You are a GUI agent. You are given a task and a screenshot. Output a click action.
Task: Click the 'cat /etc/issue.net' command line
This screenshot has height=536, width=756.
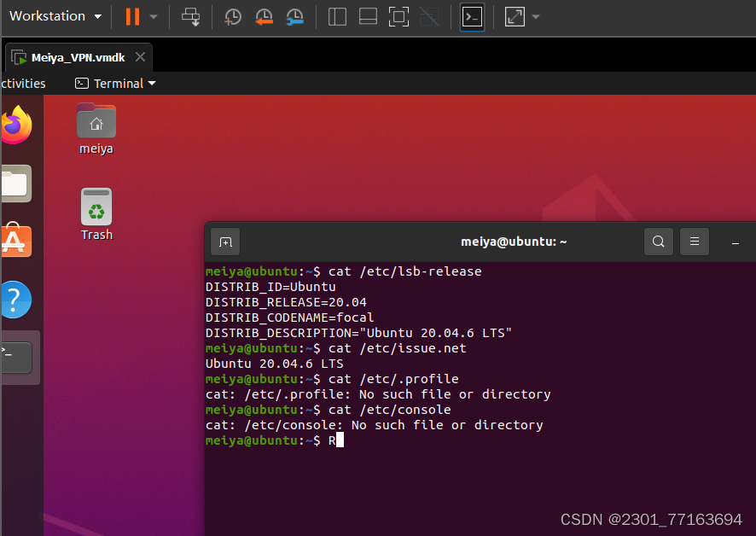[x=336, y=348]
